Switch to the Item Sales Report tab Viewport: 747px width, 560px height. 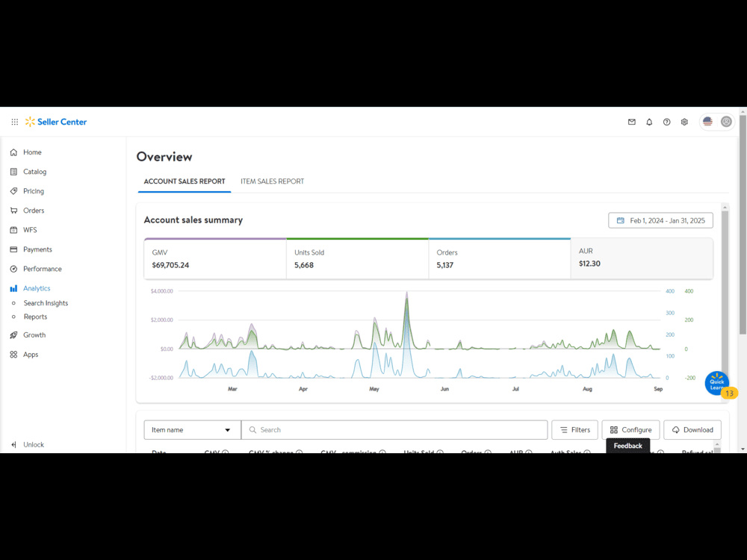coord(272,181)
